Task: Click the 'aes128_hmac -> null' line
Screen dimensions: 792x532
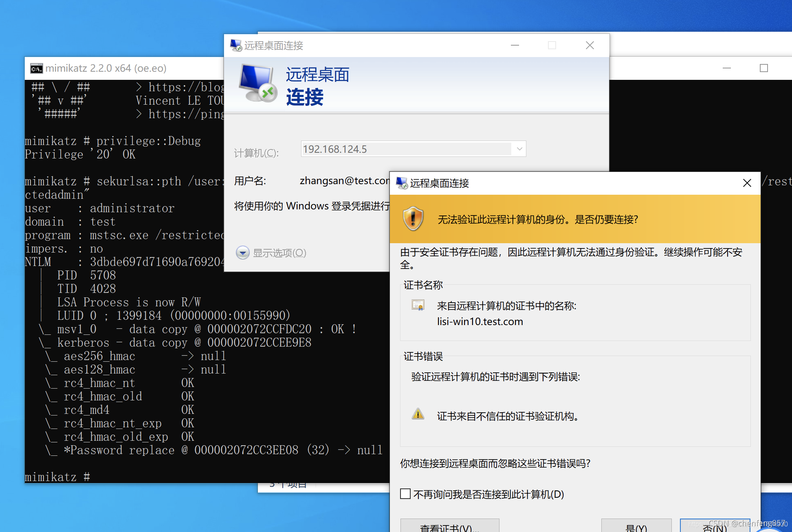Action: (135, 369)
